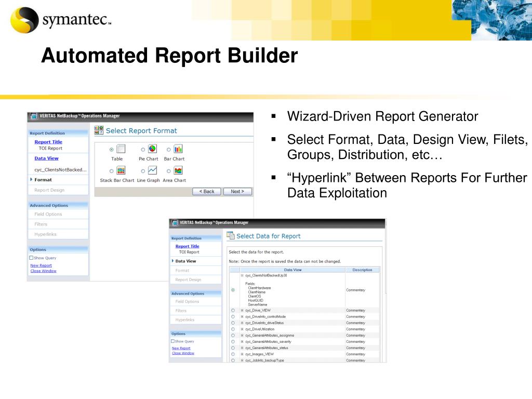Select the Pie Chart radio button
The width and height of the screenshot is (532, 399).
[143, 150]
